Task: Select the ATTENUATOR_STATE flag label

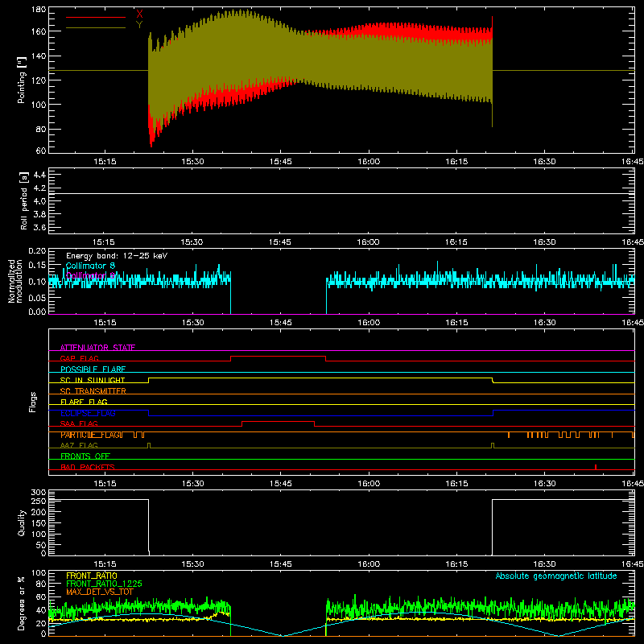Action: [97, 348]
